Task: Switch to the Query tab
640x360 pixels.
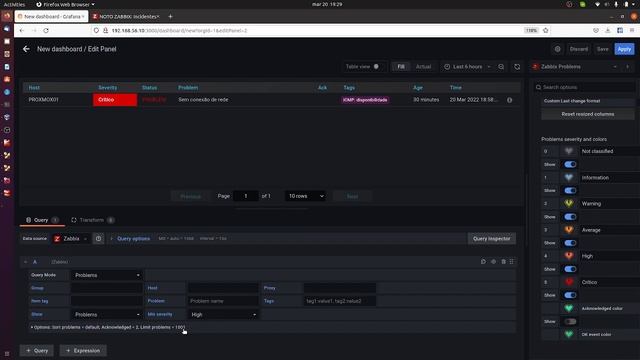Action: click(x=42, y=220)
